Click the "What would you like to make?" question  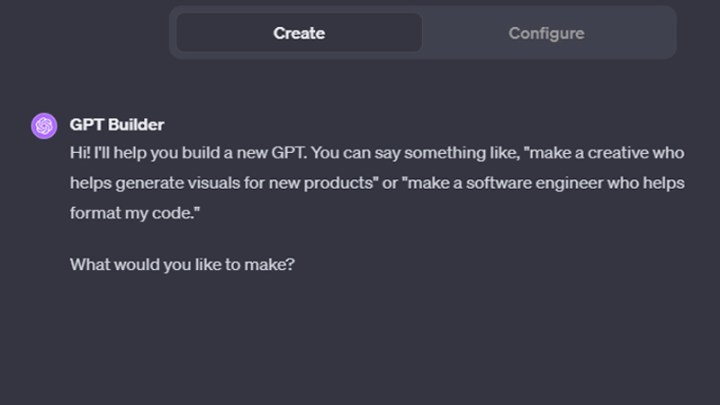(x=182, y=264)
